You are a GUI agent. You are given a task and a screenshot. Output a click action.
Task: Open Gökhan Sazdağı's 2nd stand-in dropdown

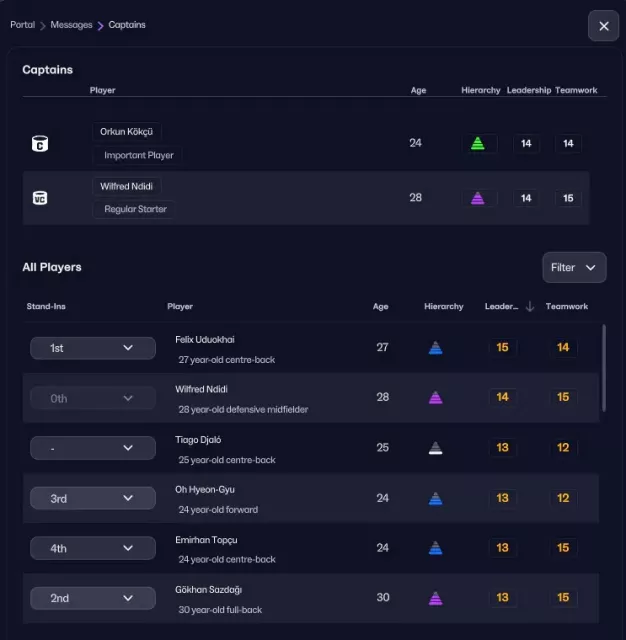93,598
